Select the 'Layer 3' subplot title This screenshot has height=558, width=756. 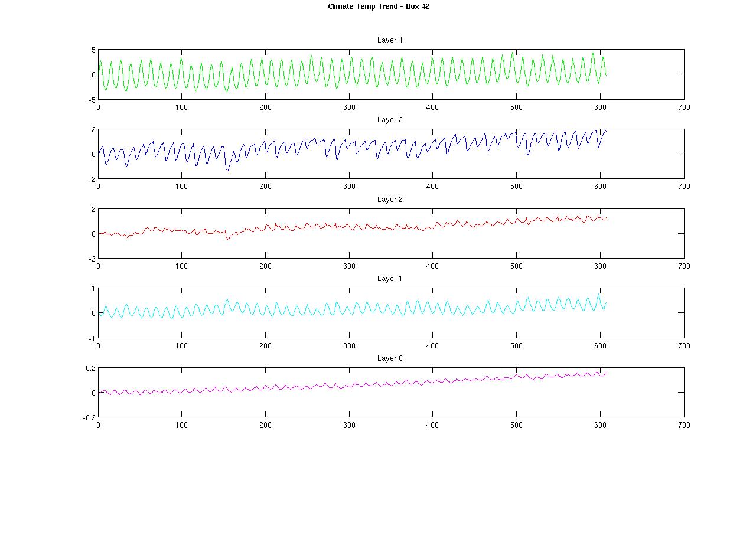click(390, 120)
